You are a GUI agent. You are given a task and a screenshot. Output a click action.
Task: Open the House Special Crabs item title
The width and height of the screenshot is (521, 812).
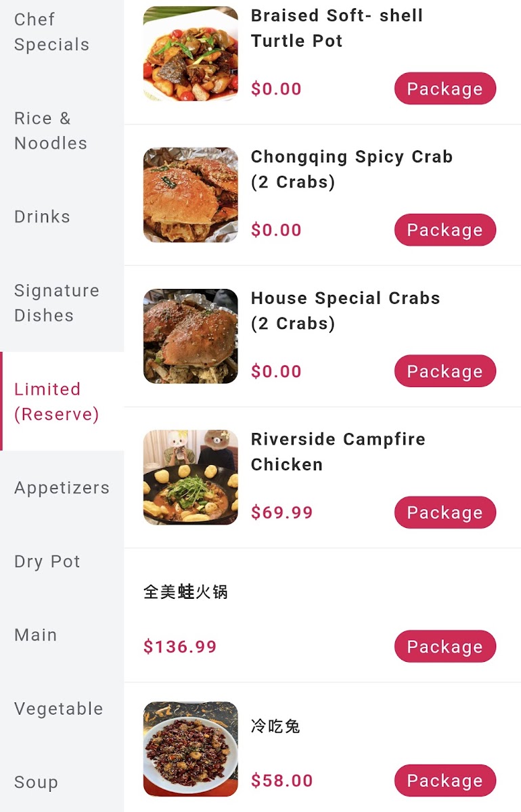point(345,311)
